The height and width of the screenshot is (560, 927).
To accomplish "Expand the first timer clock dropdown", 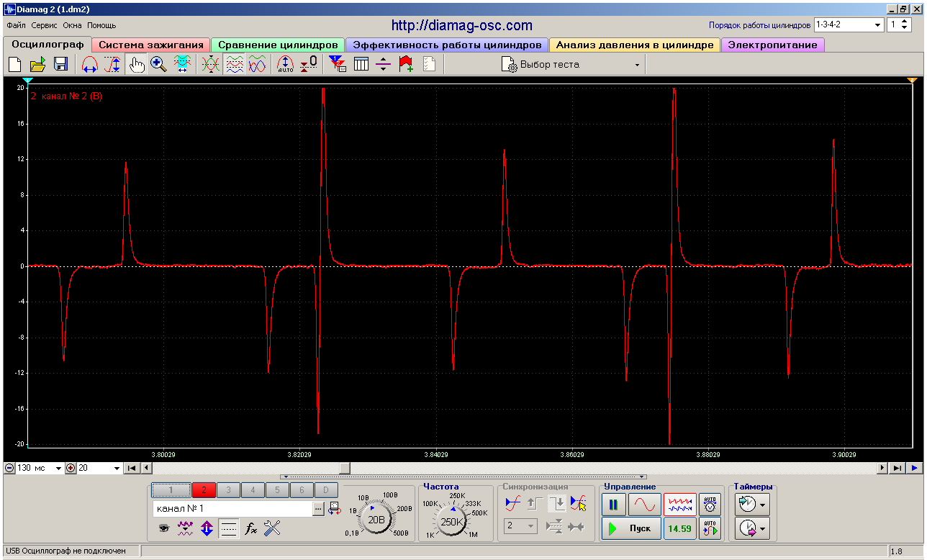I will pyautogui.click(x=762, y=505).
